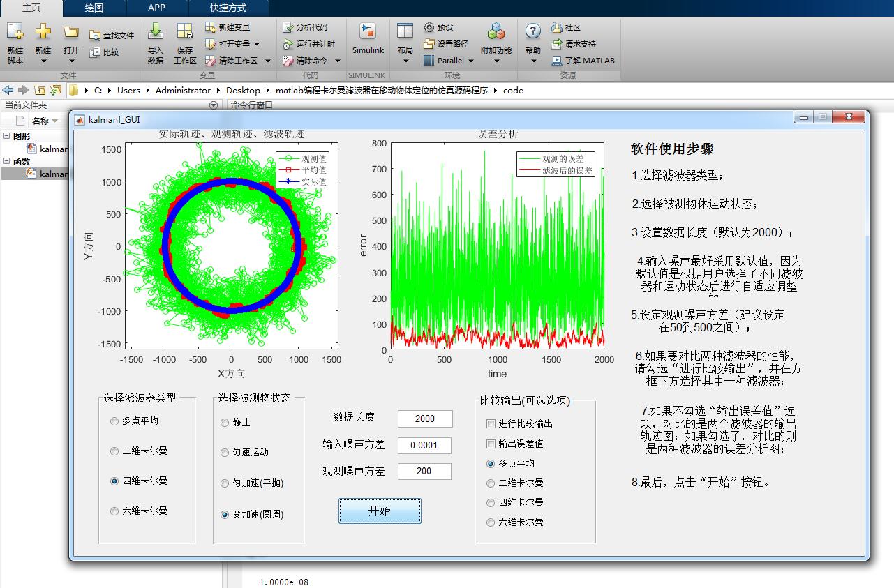
Task: Click the yellow plus New (新建) icon
Action: pos(43,31)
